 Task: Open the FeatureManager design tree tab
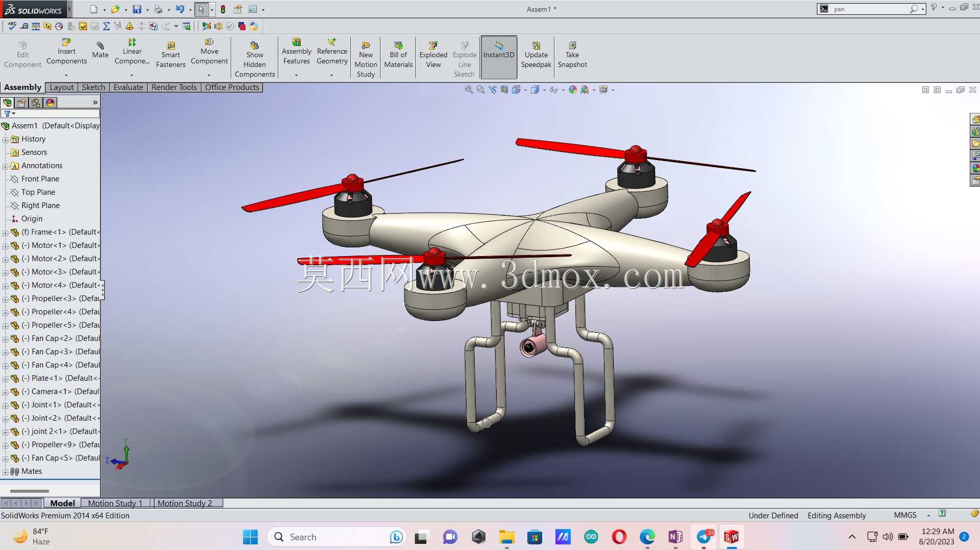(x=7, y=102)
